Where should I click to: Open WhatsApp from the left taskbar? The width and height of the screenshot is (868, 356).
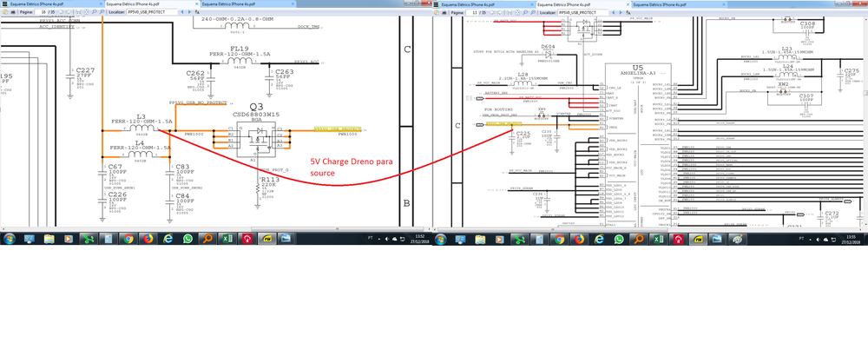187,238
